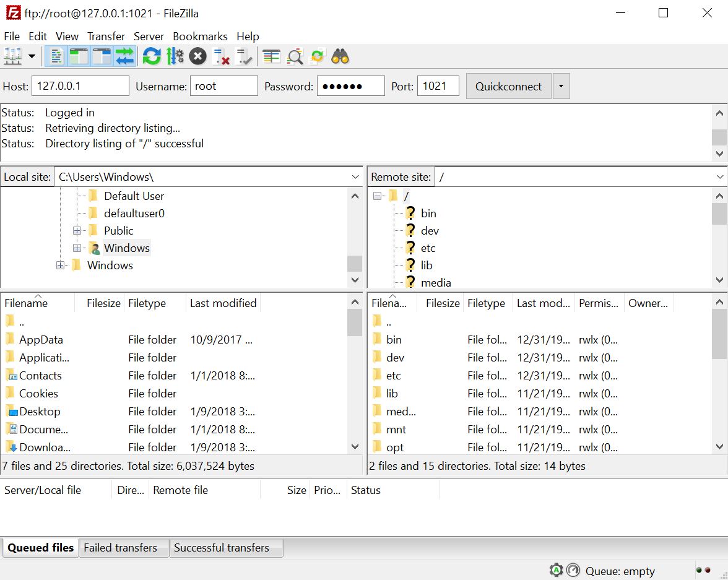
Task: Select the Downloads folder in local list
Action: tap(45, 448)
